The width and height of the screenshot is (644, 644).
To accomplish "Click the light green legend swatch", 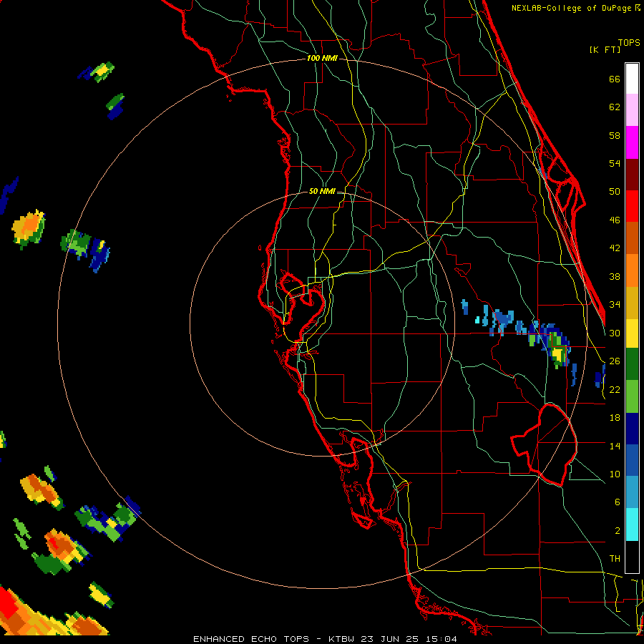I will 632,396.
